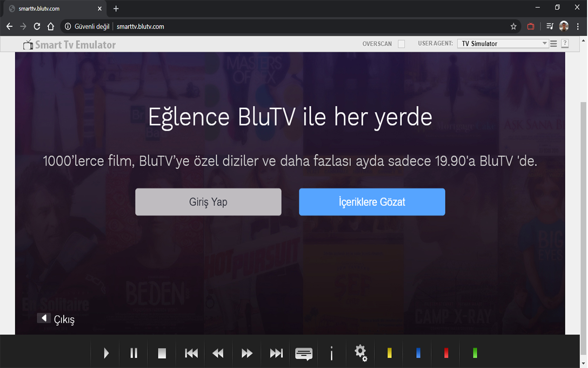Select the smarttv.blutv.com tab
This screenshot has width=588, height=368.
pyautogui.click(x=55, y=9)
